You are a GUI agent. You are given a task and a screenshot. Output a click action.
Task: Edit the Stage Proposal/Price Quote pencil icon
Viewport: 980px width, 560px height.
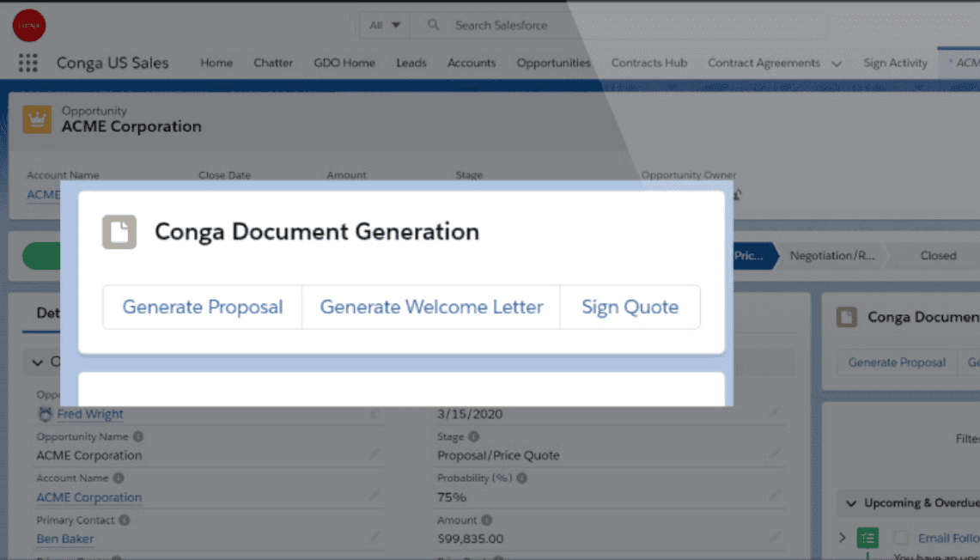coord(775,454)
